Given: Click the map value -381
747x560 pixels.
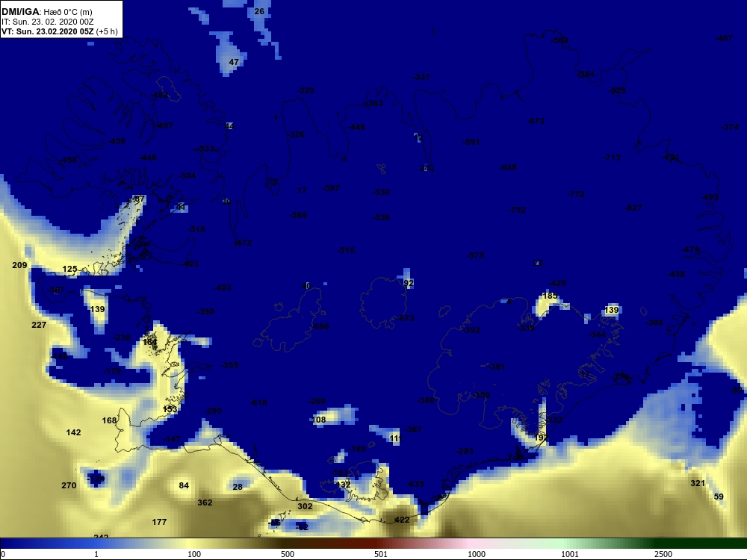Looking at the screenshot, I should [x=496, y=367].
